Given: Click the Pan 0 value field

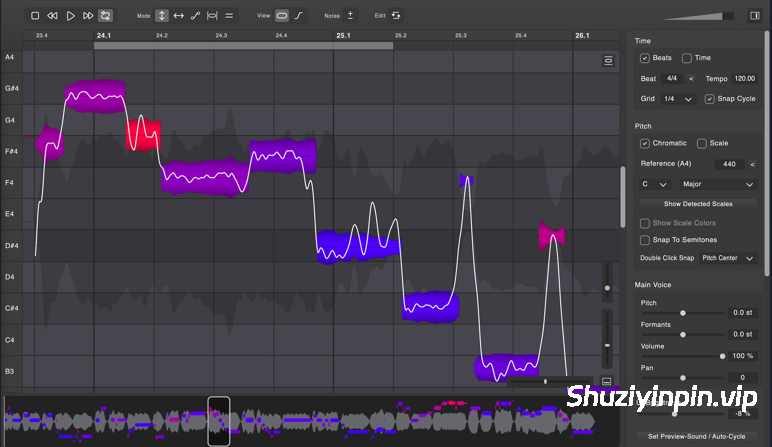Looking at the screenshot, I should coord(742,378).
